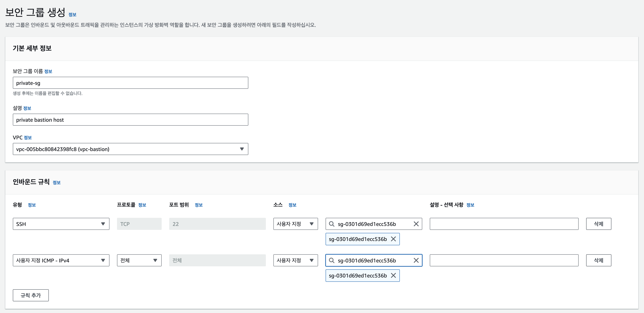Open 정보 link beside 인바운드 규칙 heading
This screenshot has height=313, width=644.
[x=57, y=183]
